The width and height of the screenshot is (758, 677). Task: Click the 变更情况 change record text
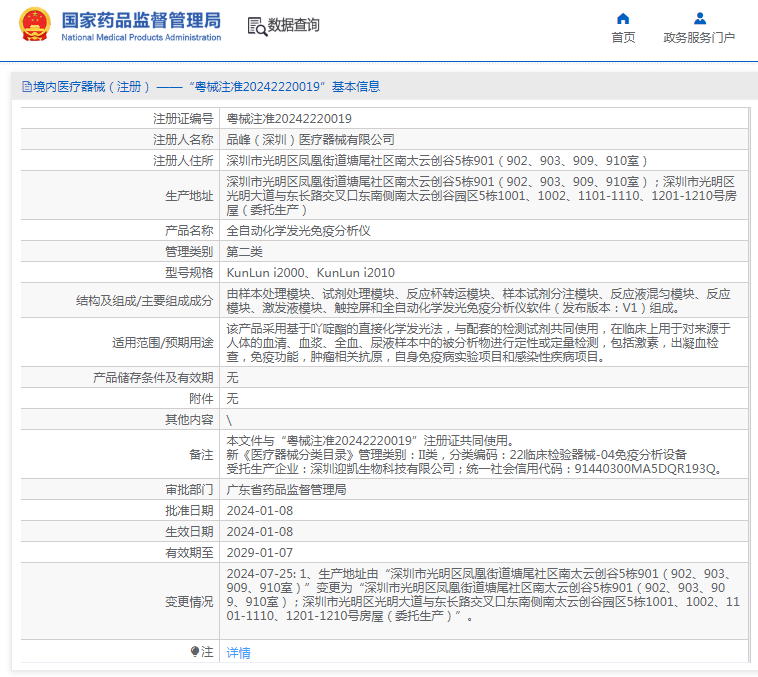[x=483, y=594]
